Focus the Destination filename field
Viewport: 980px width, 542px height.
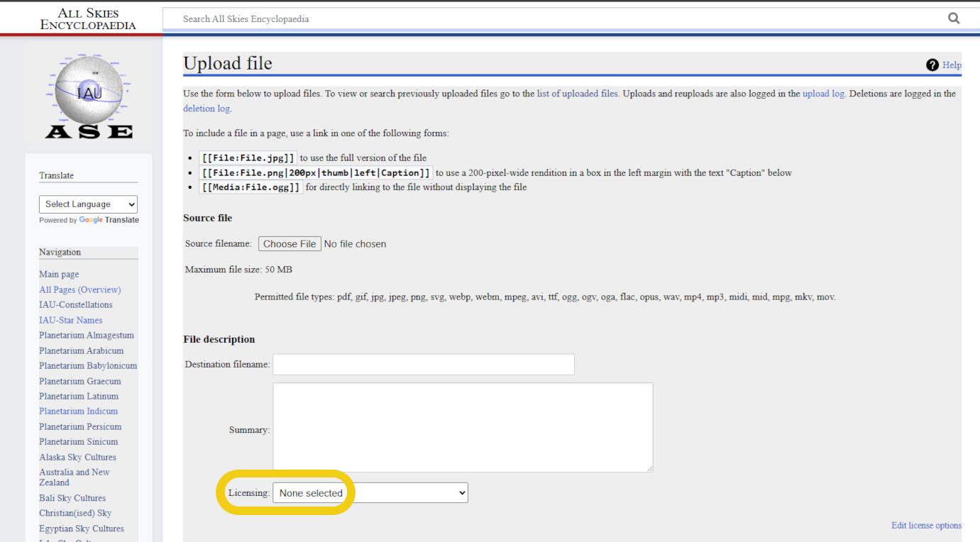coord(423,365)
